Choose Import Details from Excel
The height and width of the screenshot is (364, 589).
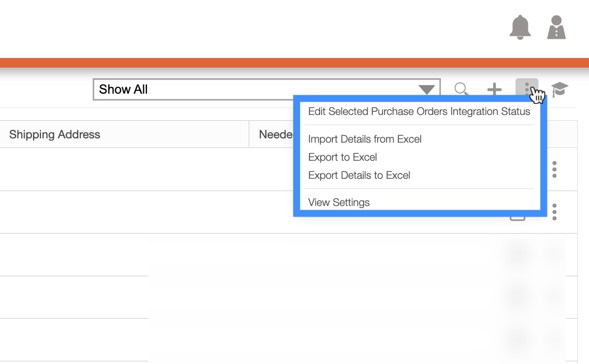[365, 139]
